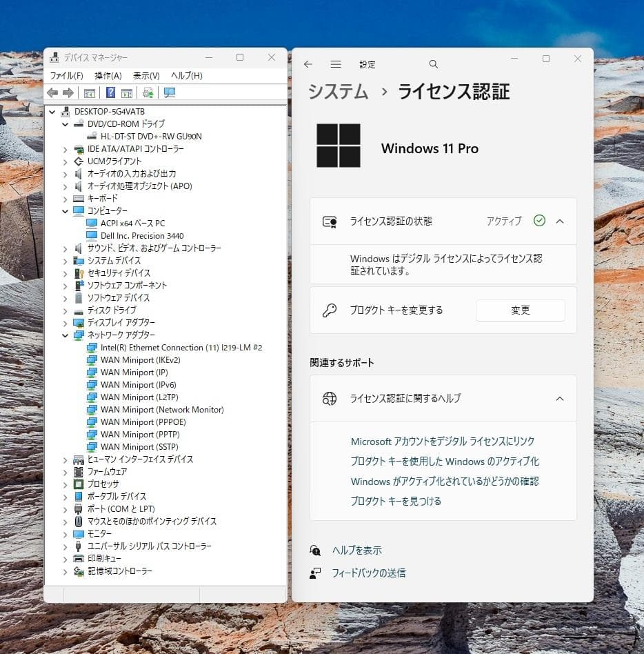This screenshot has width=644, height=654.
Task: Click the ヘルプを表示 link
Action: 356,551
